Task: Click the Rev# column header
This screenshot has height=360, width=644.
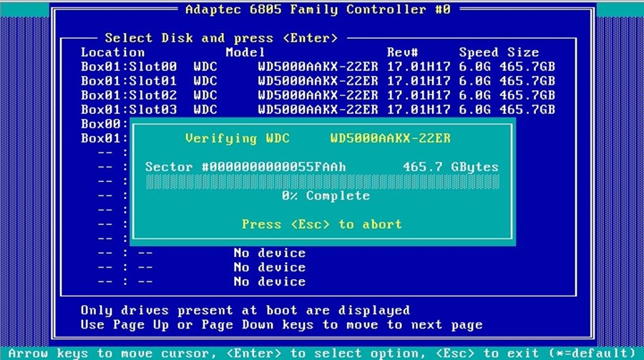Action: [x=402, y=52]
